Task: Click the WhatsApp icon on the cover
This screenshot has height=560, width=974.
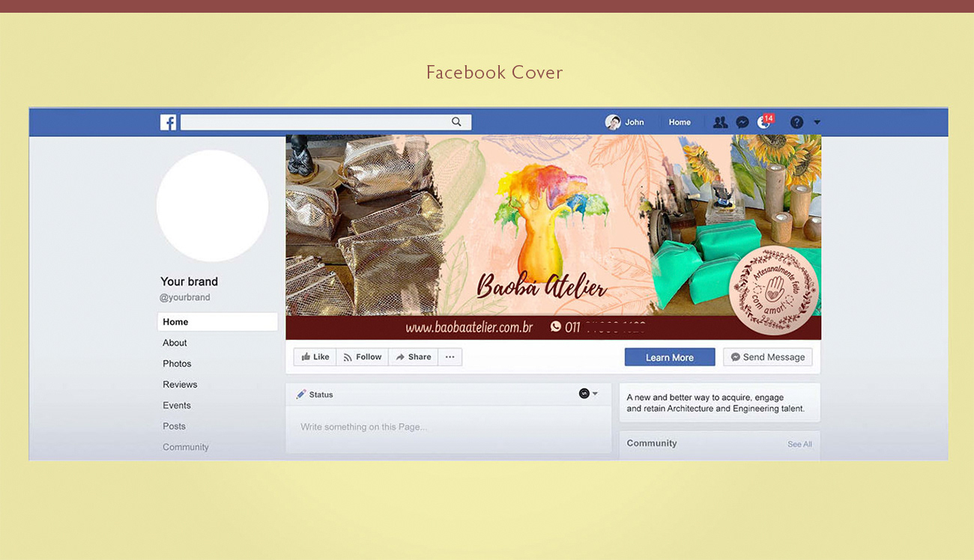Action: (x=556, y=326)
